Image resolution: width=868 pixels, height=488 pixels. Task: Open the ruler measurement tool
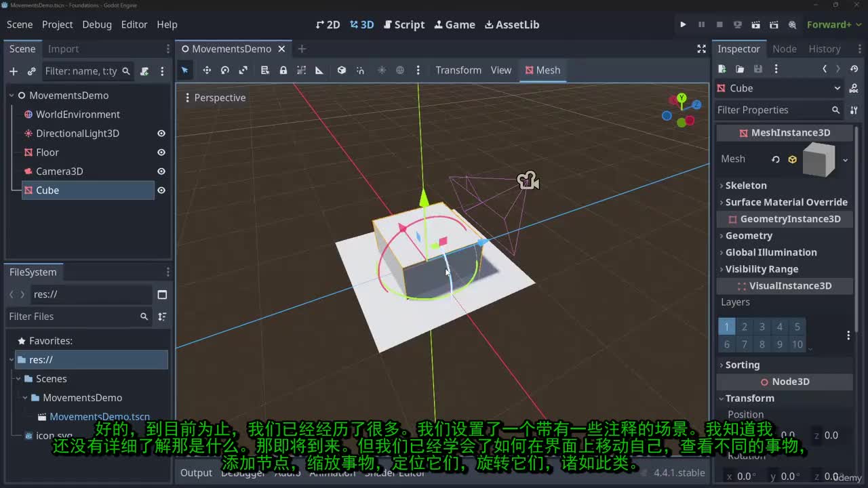pos(319,70)
